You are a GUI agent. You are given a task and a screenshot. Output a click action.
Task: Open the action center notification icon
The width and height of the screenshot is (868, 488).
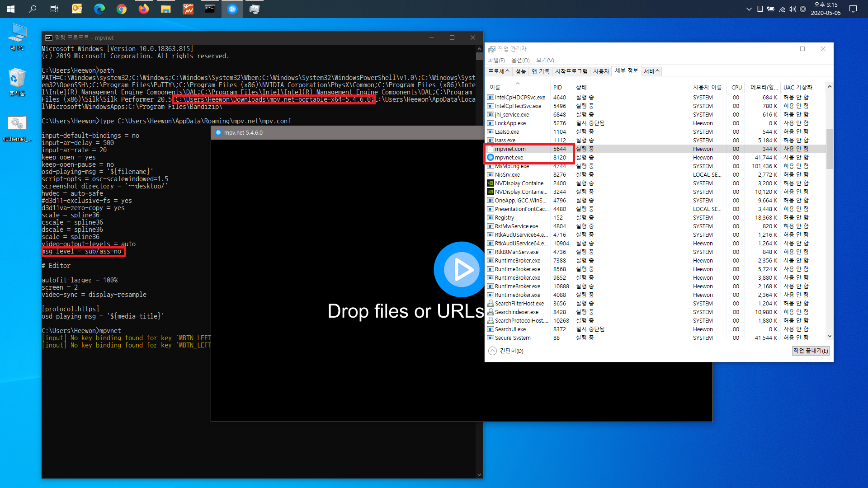(853, 9)
